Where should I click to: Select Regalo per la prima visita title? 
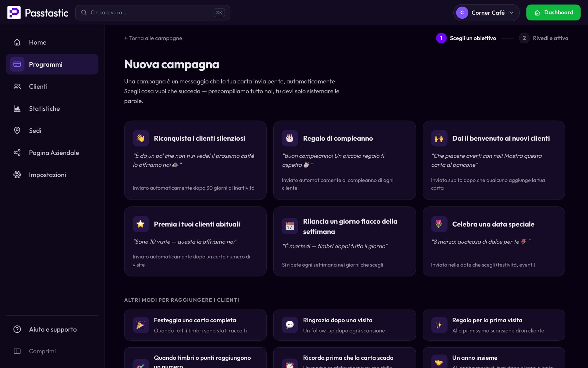click(487, 320)
